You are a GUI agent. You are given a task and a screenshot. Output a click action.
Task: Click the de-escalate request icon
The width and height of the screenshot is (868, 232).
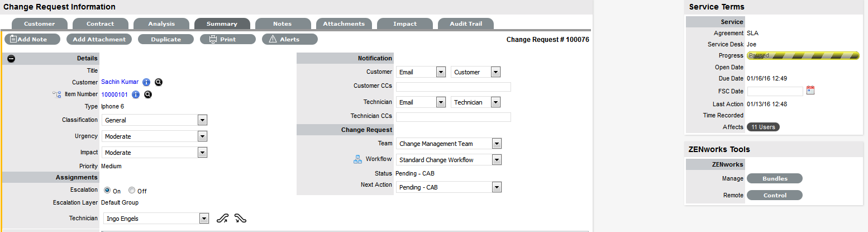pos(241,219)
